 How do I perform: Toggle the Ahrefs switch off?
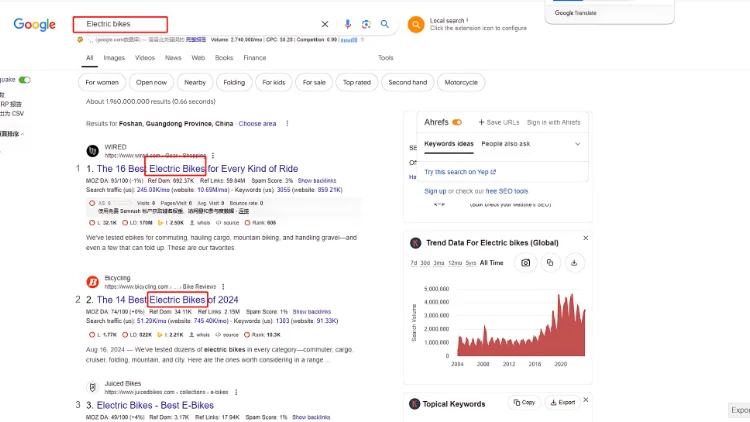click(x=457, y=122)
